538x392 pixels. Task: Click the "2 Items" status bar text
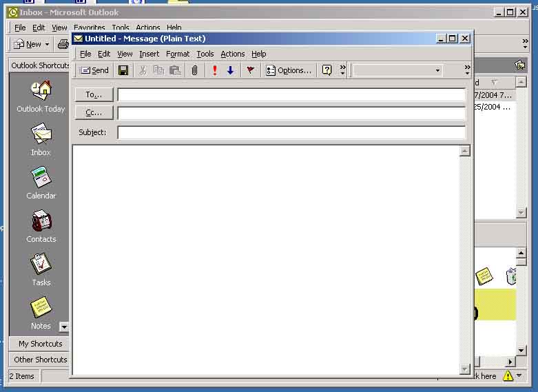[21, 376]
